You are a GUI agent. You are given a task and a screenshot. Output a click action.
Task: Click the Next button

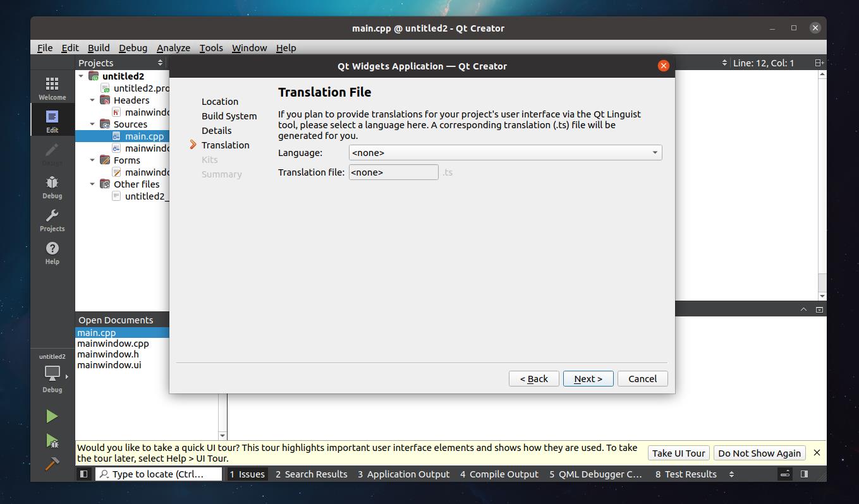tap(588, 378)
